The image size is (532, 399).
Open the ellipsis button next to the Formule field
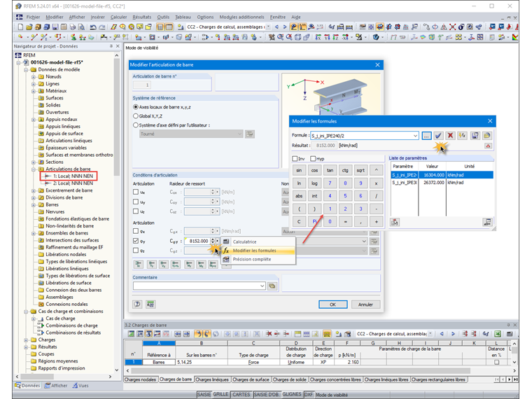pyautogui.click(x=426, y=136)
